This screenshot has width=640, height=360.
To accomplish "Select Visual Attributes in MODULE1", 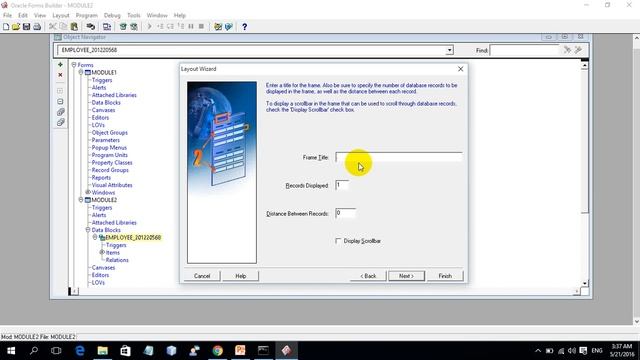I will pos(112,185).
